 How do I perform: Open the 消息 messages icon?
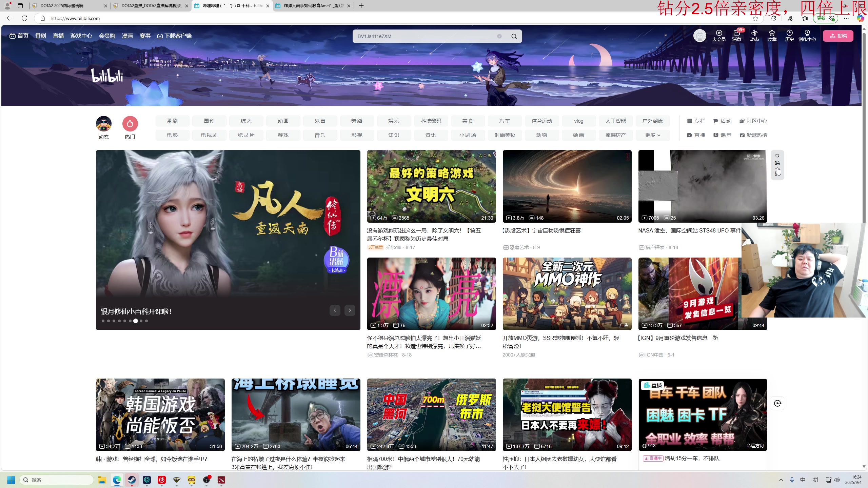(736, 36)
